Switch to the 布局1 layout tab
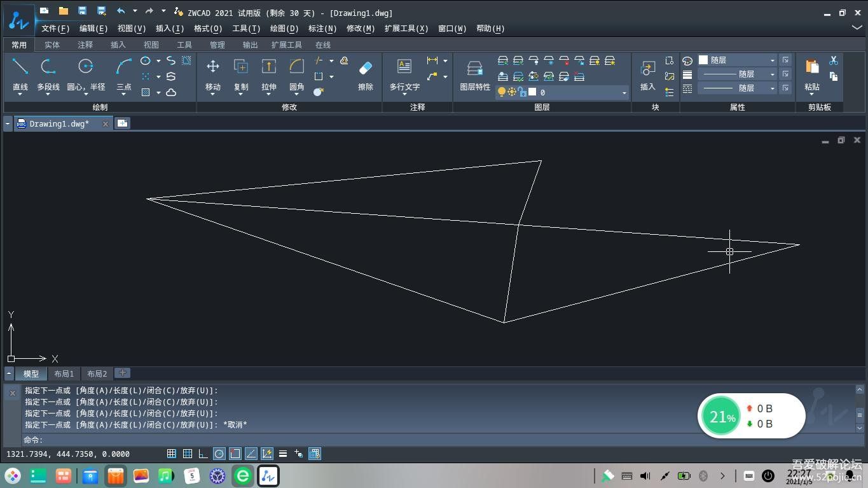 [64, 374]
